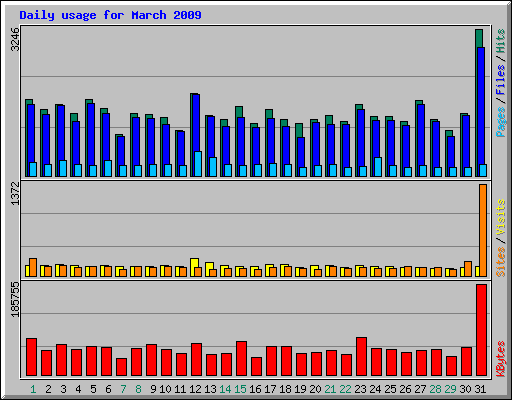Click the red KBytes bar for day 23
Screen dimensions: 512x400
[x=362, y=357]
